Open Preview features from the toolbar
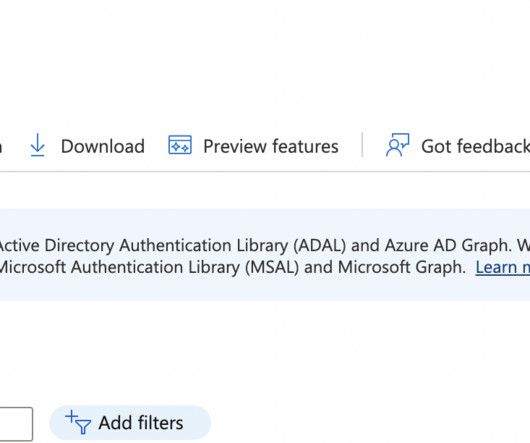Image resolution: width=530 pixels, height=443 pixels. click(254, 146)
